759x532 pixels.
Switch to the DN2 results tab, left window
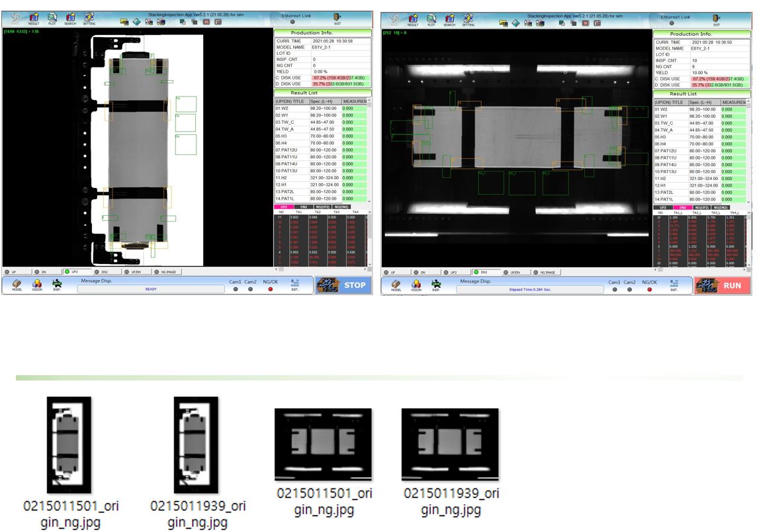(x=304, y=206)
